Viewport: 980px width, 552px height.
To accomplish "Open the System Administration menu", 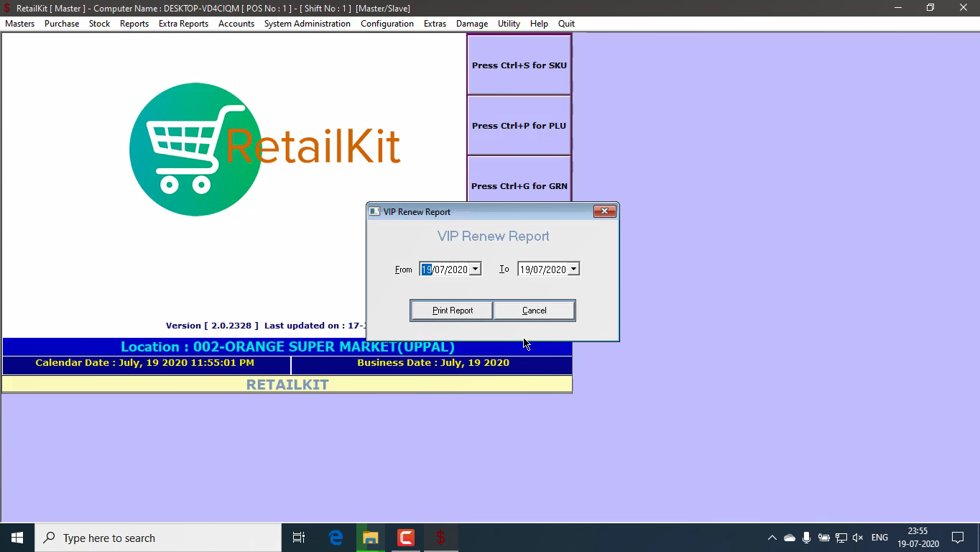I will (308, 24).
